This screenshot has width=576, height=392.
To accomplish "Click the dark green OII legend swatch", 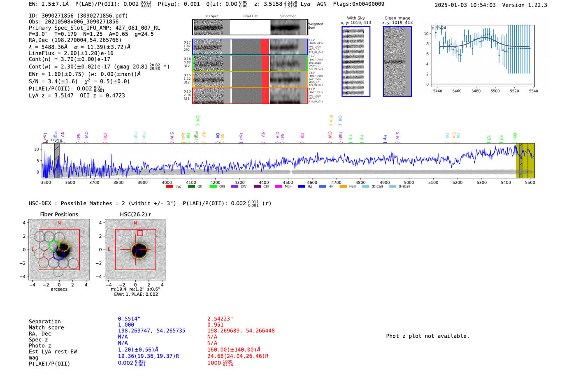I will [x=191, y=187].
